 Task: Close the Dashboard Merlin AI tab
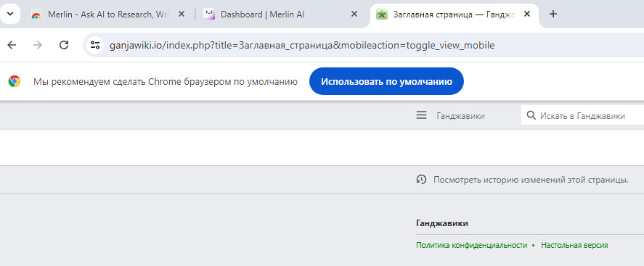click(354, 14)
